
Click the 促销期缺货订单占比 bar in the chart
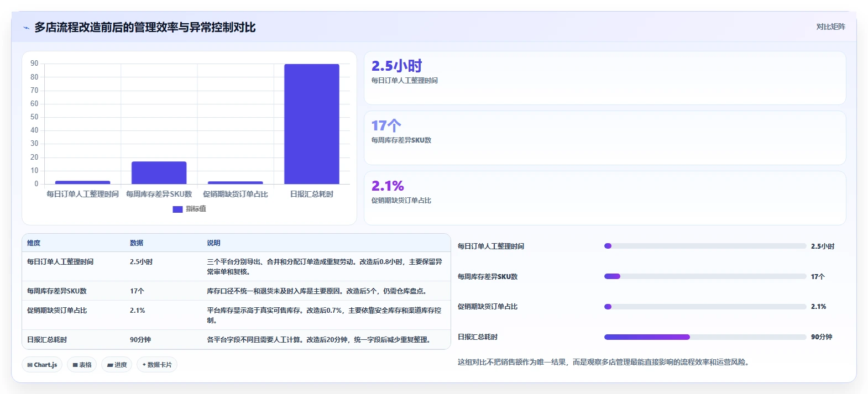(236, 182)
